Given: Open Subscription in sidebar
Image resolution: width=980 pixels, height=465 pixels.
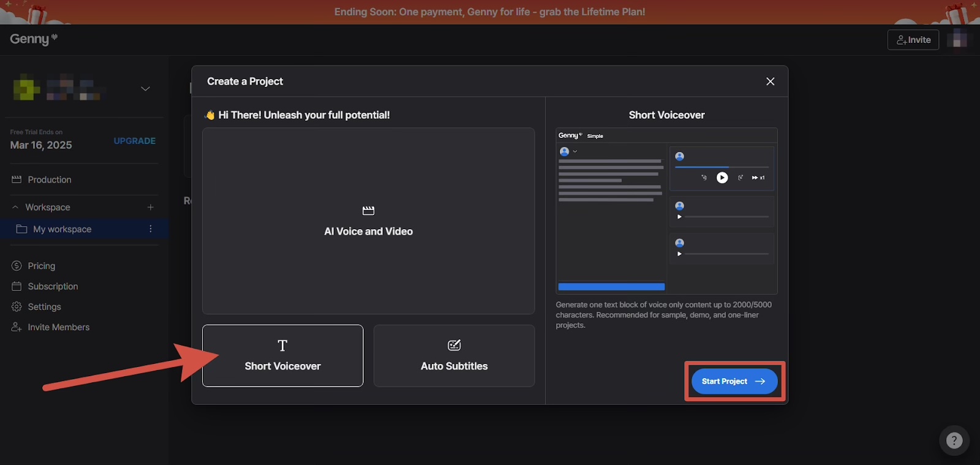Looking at the screenshot, I should 53,286.
